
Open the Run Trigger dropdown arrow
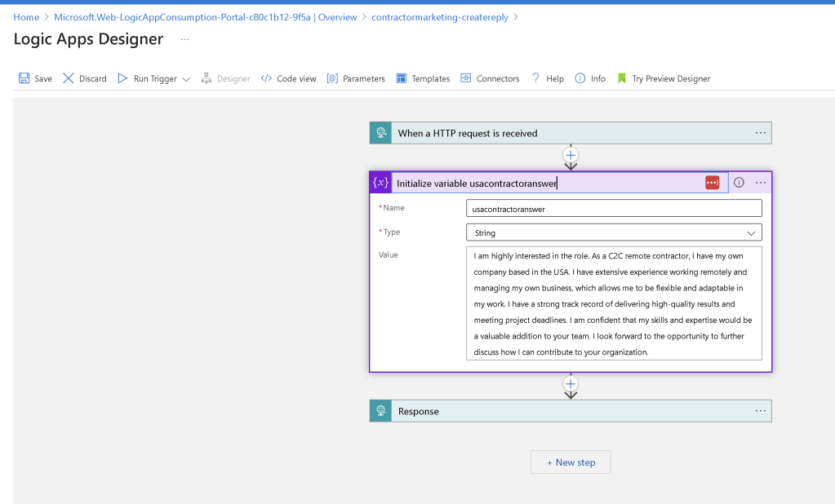pos(186,79)
